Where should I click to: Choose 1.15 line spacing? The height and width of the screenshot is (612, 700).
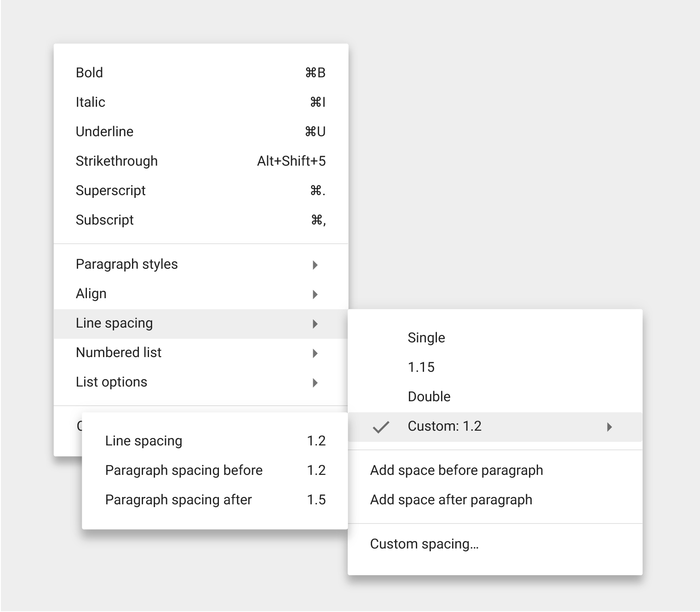[421, 367]
